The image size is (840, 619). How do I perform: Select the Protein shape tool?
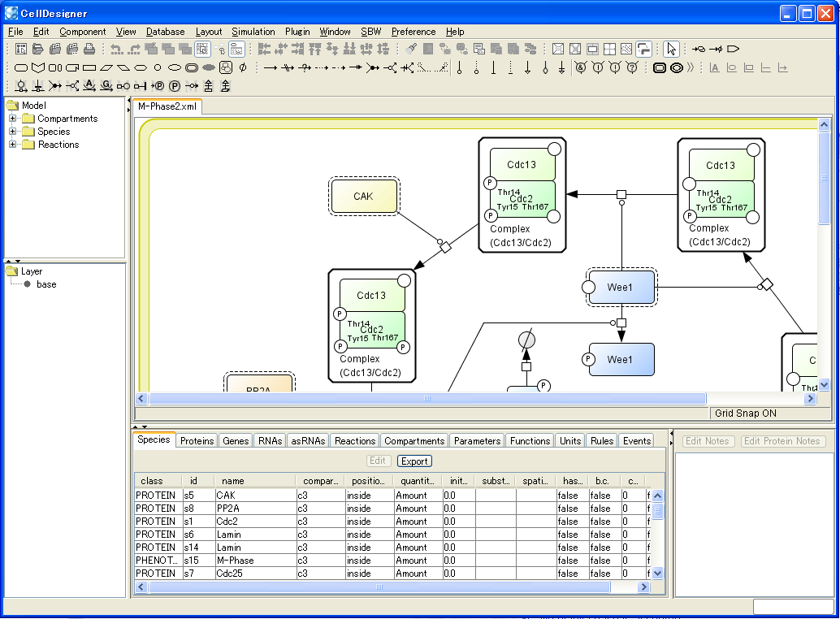pyautogui.click(x=20, y=67)
